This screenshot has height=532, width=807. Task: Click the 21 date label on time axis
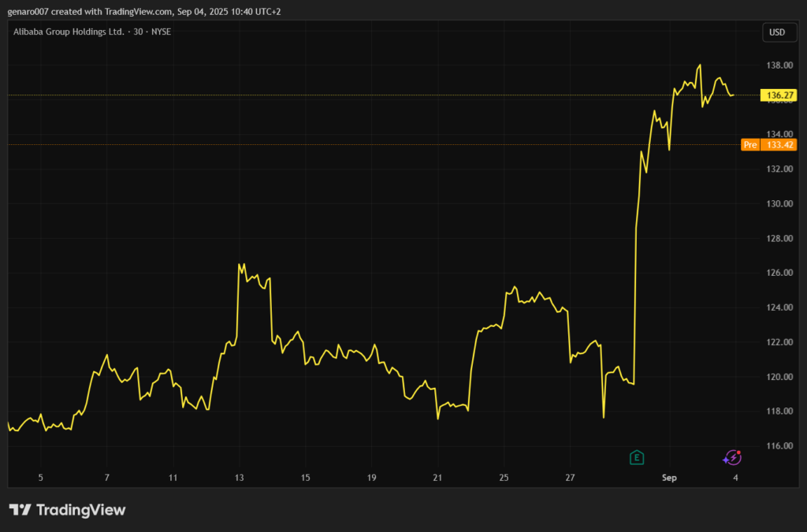tap(438, 478)
